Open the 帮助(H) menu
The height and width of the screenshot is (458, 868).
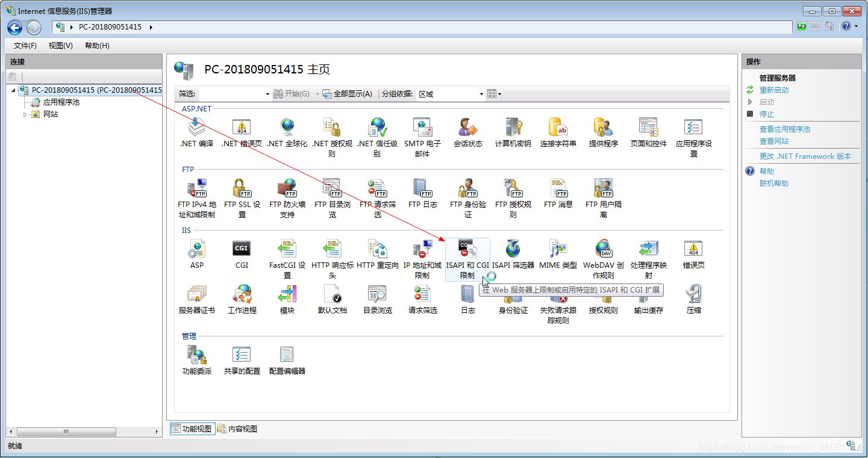coord(97,46)
